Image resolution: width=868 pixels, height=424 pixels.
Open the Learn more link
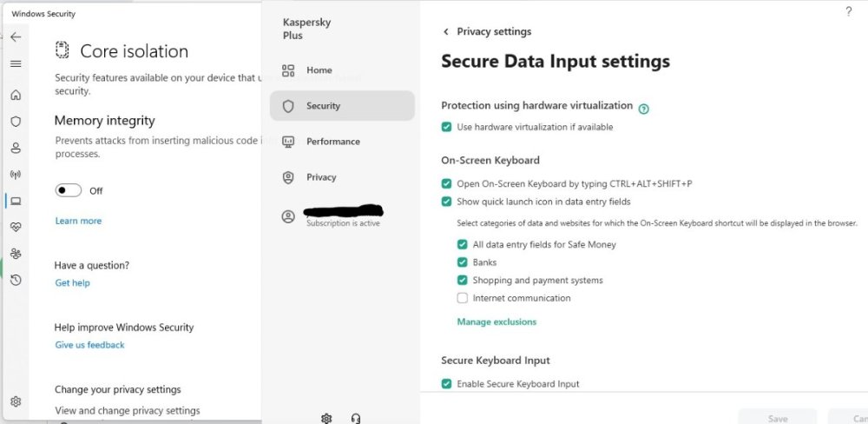[x=78, y=221]
